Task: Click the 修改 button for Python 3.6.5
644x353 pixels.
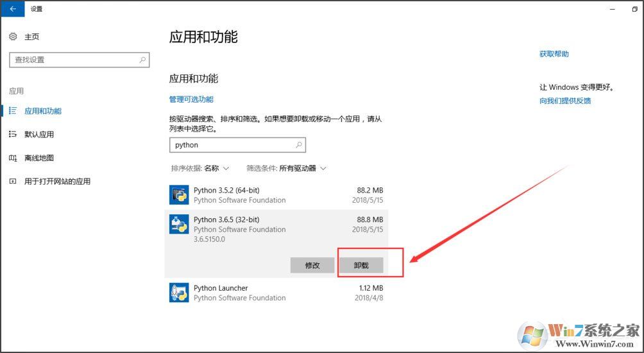Action: pos(312,266)
